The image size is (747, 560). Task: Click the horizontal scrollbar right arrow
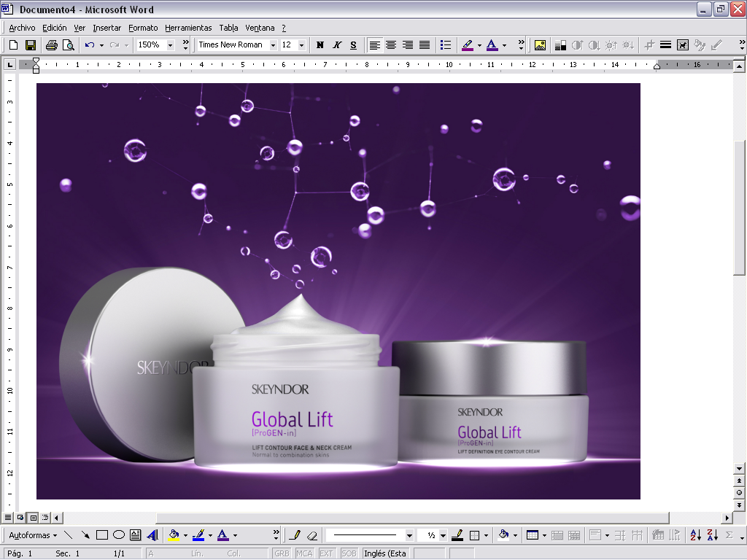click(x=727, y=518)
